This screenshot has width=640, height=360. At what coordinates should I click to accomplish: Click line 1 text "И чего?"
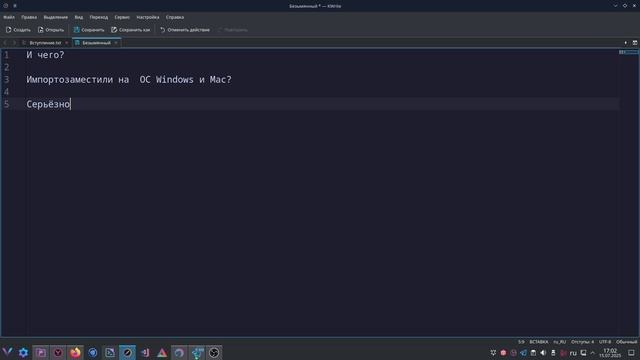pos(45,55)
